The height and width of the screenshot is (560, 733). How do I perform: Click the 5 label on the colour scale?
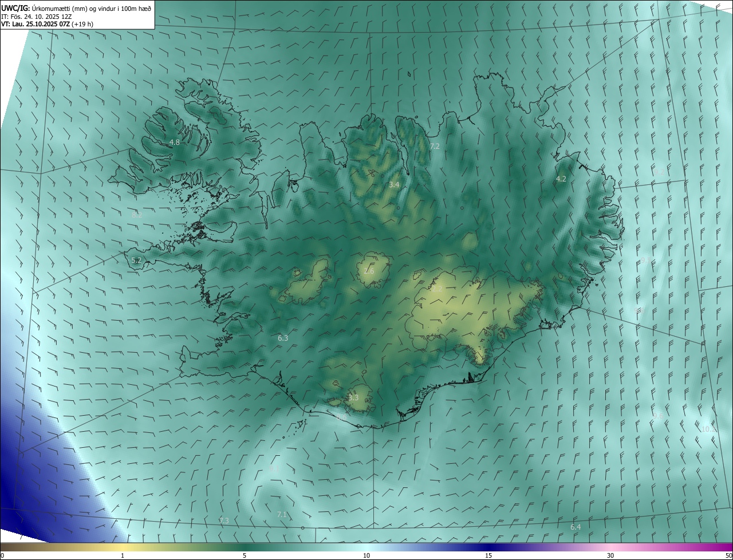[x=245, y=556]
